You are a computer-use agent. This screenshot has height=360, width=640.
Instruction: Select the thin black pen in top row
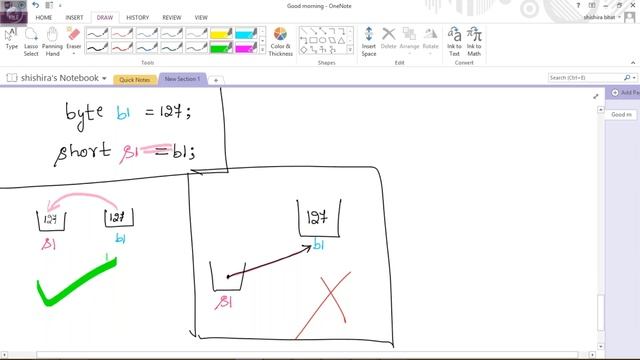coord(97,33)
